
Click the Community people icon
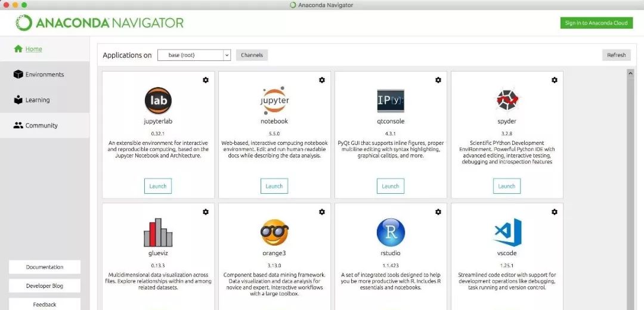pyautogui.click(x=18, y=125)
